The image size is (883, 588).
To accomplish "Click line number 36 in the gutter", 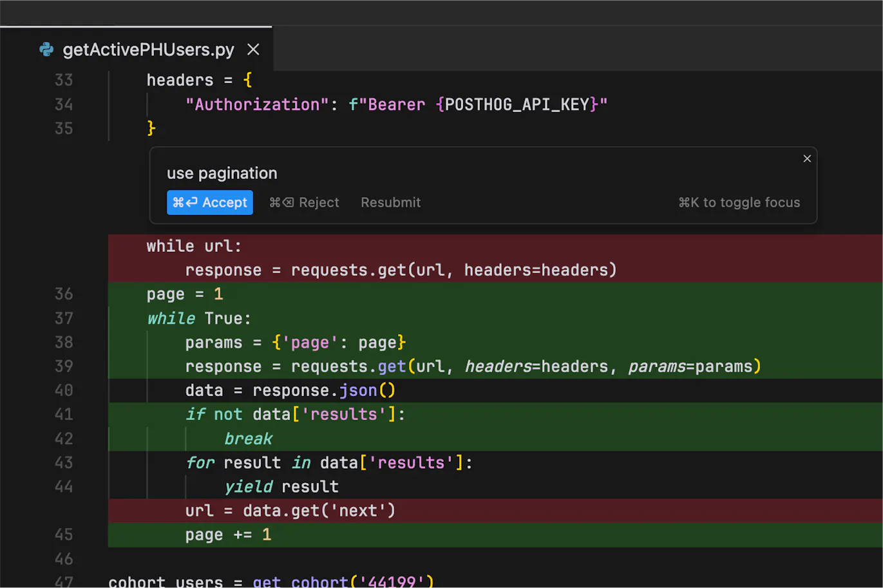I will 64,294.
